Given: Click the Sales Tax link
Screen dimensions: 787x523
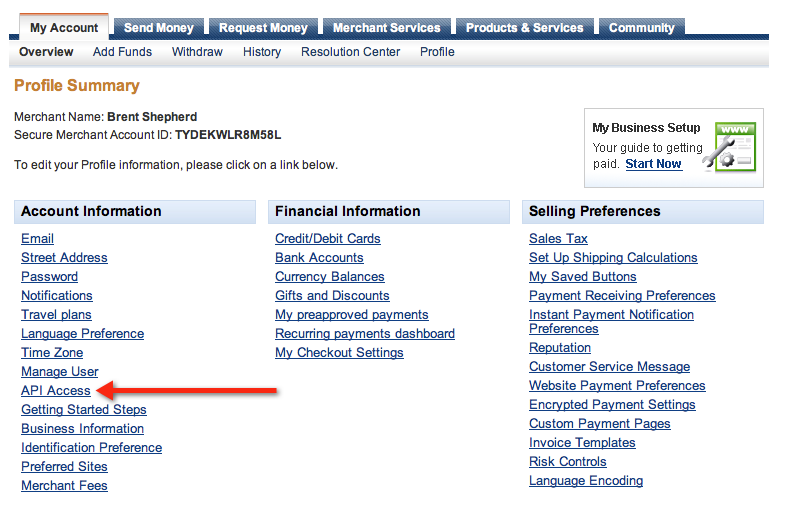Looking at the screenshot, I should (x=558, y=239).
